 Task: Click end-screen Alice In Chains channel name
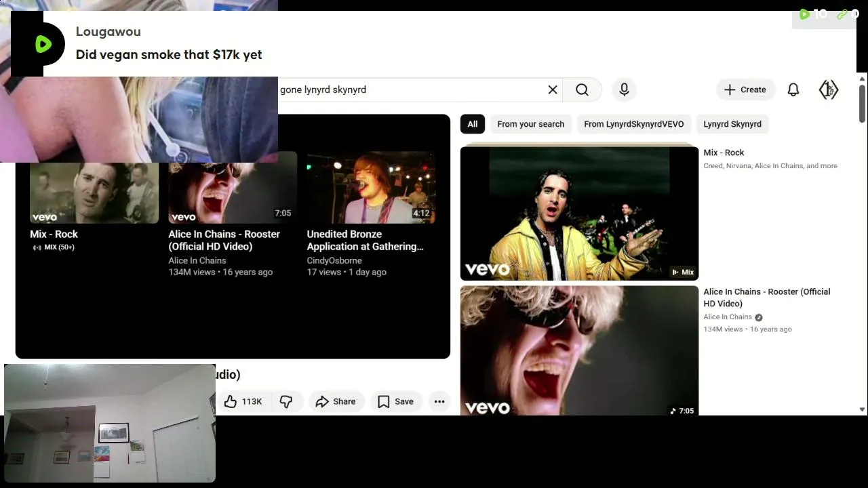197,260
